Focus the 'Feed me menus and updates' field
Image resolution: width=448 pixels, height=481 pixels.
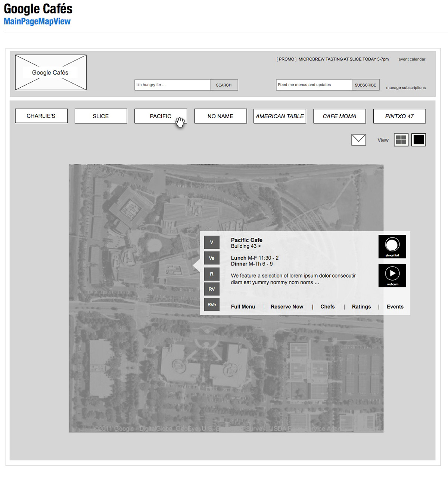coord(314,85)
